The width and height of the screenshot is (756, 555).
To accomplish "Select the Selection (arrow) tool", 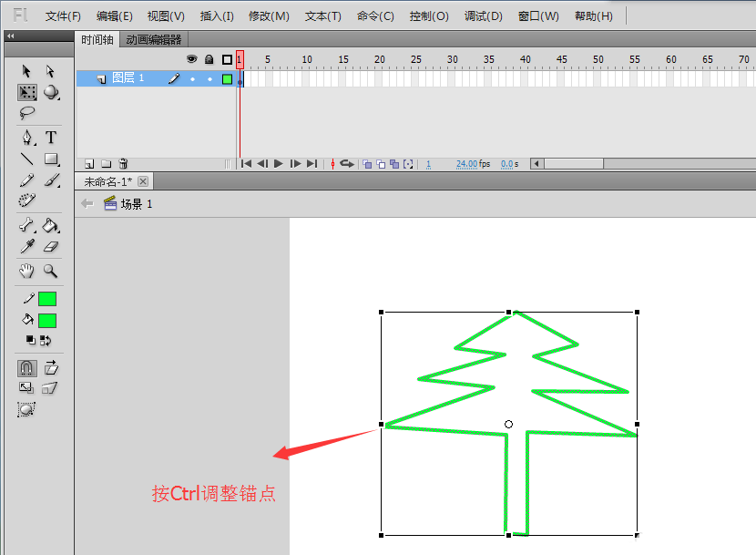I will tap(26, 71).
